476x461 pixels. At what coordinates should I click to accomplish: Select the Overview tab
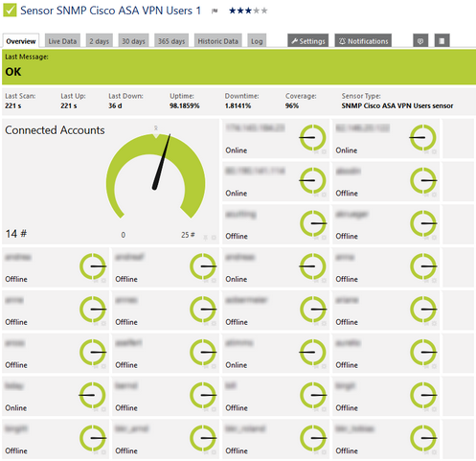(x=21, y=41)
